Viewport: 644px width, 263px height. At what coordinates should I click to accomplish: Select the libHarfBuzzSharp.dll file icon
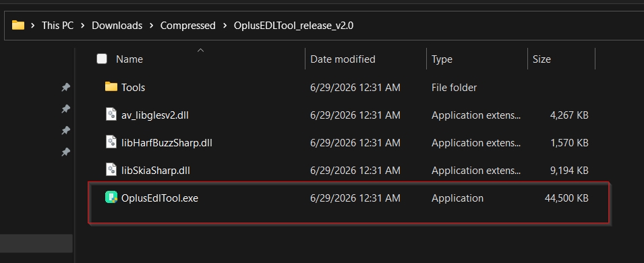(x=111, y=142)
